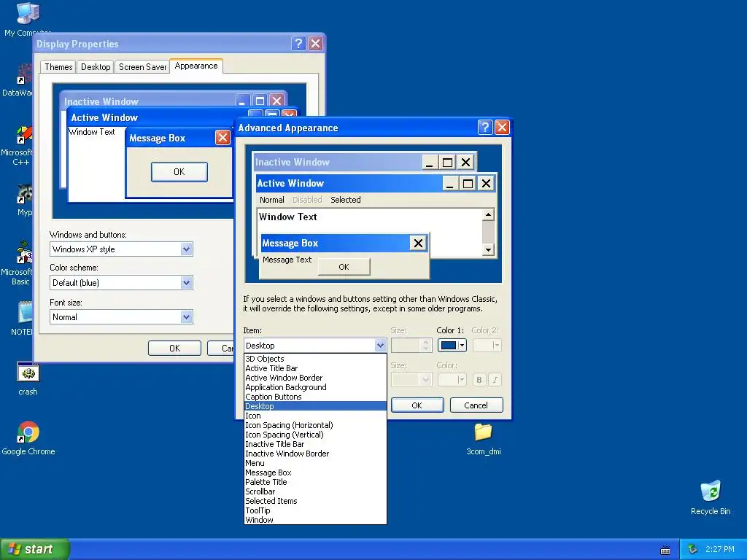The image size is (747, 560).
Task: Click Selected menu item in preview
Action: pyautogui.click(x=345, y=200)
